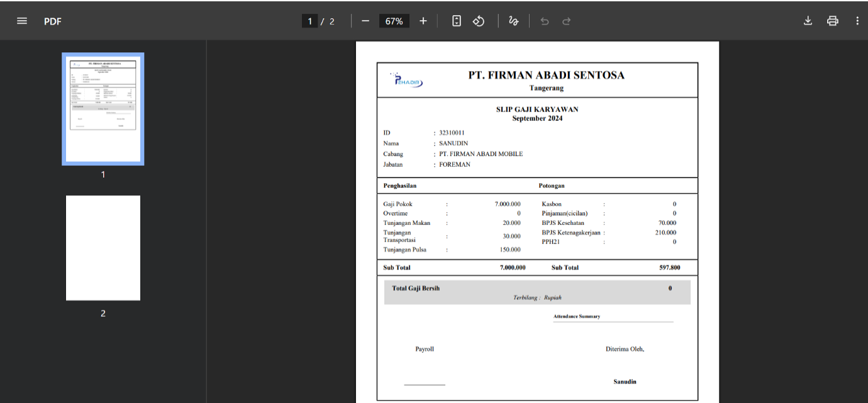This screenshot has width=868, height=403.
Task: Redo the last annotation
Action: (x=566, y=20)
